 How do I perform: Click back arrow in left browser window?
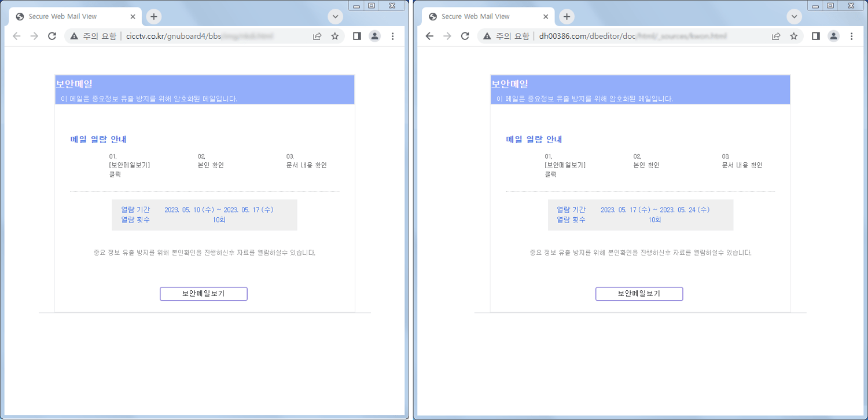(16, 36)
